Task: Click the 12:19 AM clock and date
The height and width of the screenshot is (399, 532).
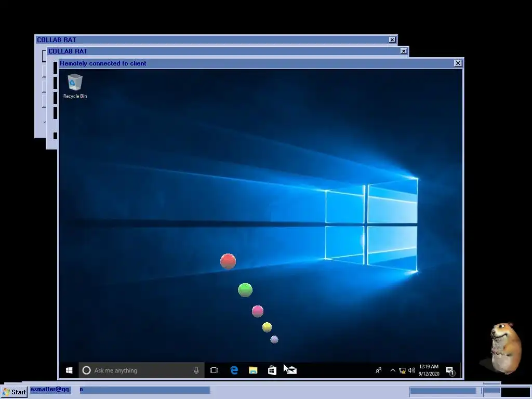Action: coord(429,370)
